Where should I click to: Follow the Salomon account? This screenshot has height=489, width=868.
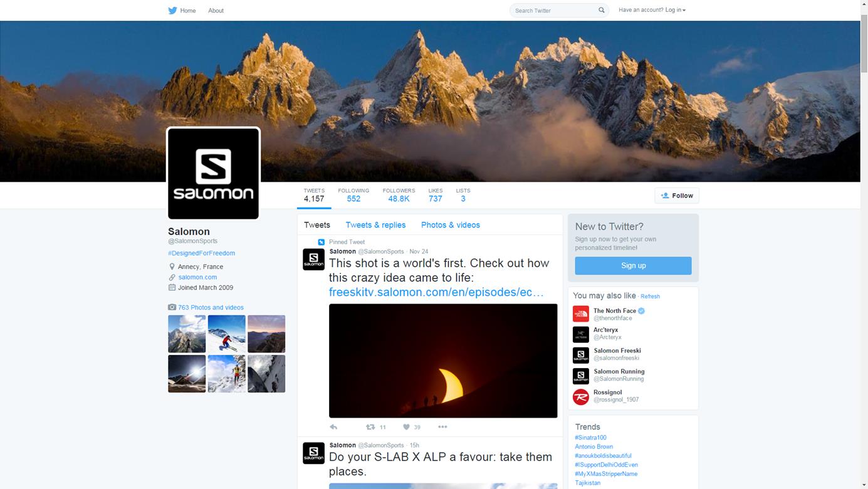click(x=677, y=196)
